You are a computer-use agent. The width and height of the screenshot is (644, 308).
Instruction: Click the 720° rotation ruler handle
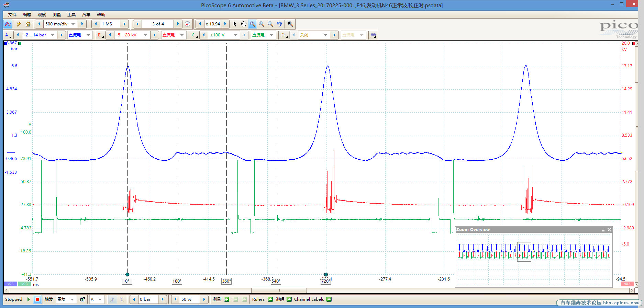326,274
